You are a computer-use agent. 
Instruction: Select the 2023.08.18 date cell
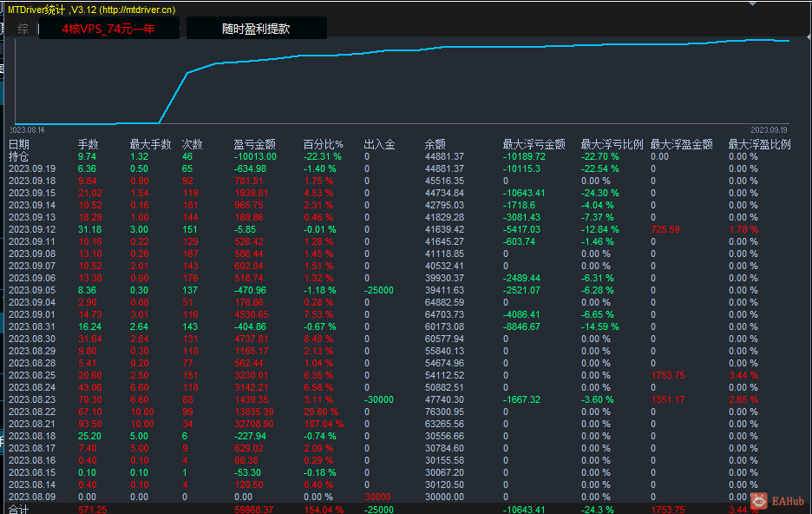pos(32,436)
